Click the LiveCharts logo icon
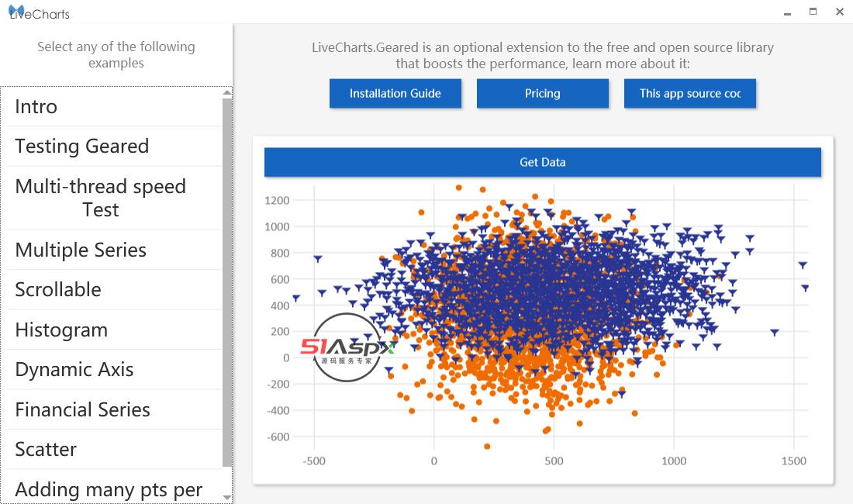This screenshot has width=853, height=504. click(x=16, y=11)
